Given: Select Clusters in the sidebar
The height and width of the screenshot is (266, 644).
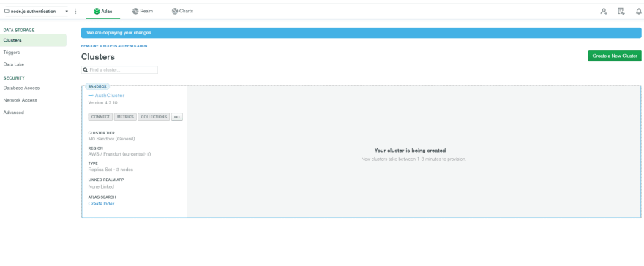Looking at the screenshot, I should tap(33, 41).
